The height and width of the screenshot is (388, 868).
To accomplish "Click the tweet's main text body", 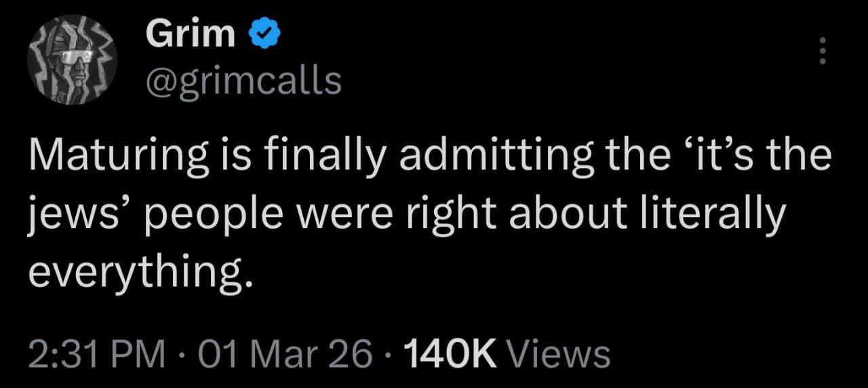I will [x=407, y=214].
